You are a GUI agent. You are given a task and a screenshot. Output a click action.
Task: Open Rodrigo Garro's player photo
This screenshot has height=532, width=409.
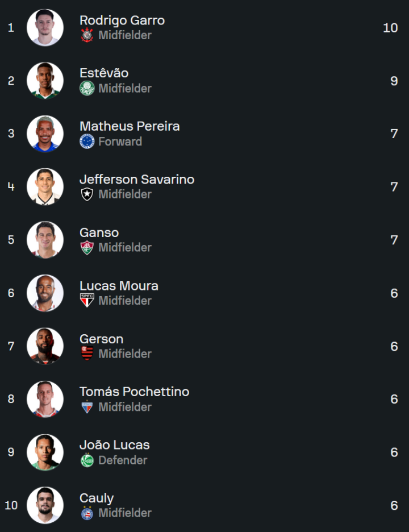(45, 27)
